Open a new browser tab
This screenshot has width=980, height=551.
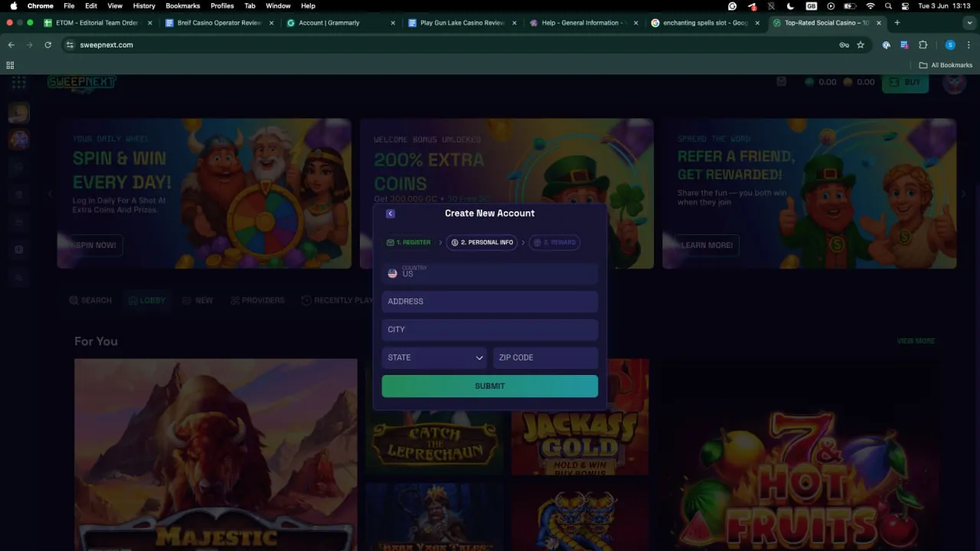(897, 23)
